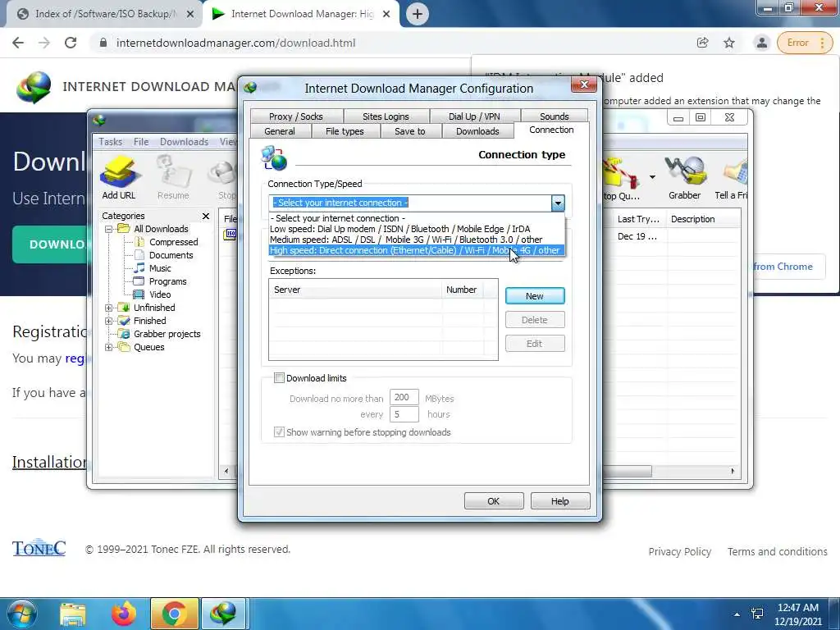The width and height of the screenshot is (840, 630).
Task: Select the Video category
Action: coord(160,294)
